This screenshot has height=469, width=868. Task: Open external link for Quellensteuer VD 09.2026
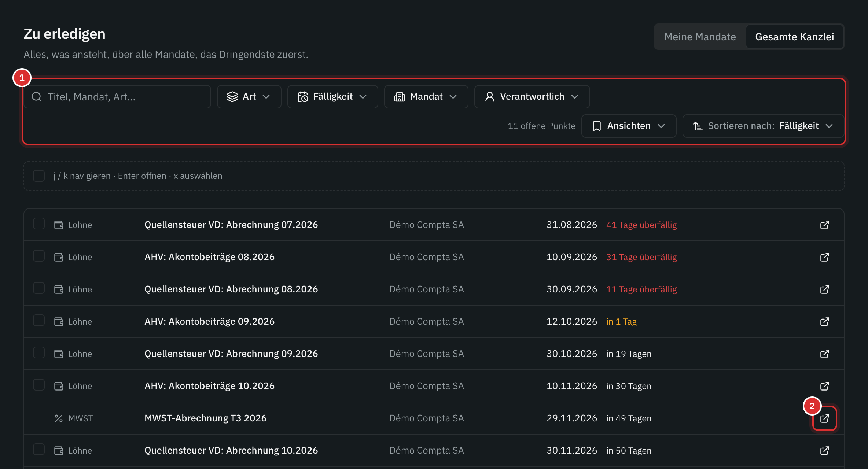(x=824, y=354)
